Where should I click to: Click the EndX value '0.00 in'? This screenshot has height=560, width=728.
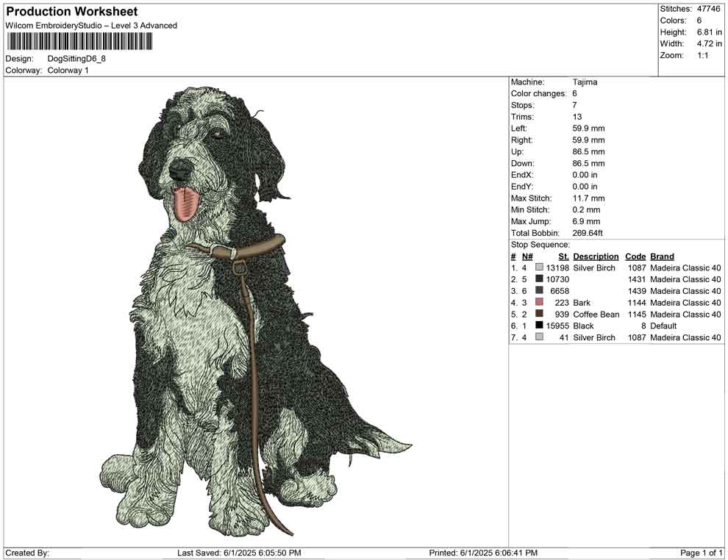click(585, 175)
